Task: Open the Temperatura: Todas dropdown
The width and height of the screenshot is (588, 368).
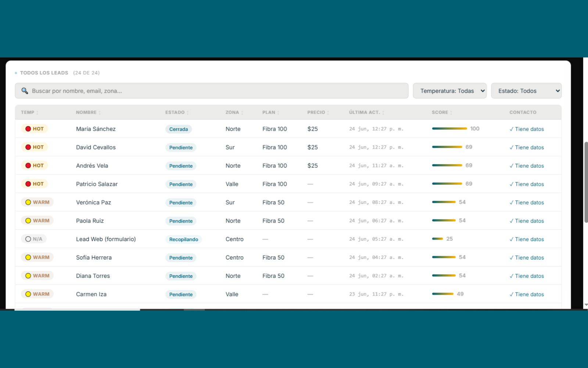Action: click(449, 91)
